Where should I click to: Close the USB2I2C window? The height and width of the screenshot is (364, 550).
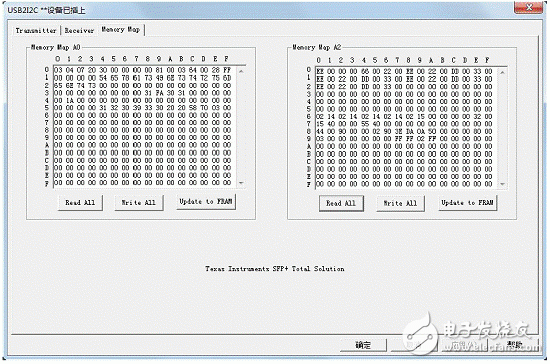(529, 8)
